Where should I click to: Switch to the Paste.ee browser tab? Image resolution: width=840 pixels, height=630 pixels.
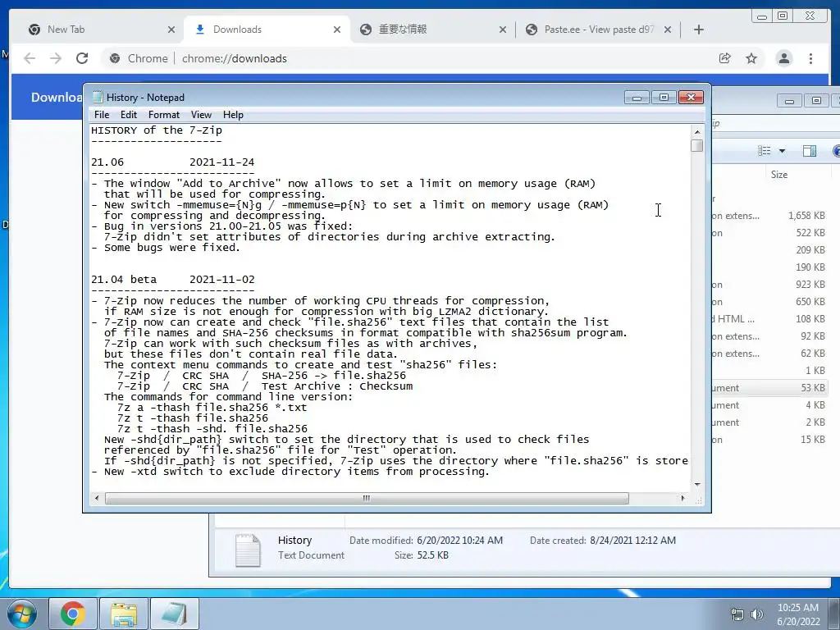[x=599, y=30]
